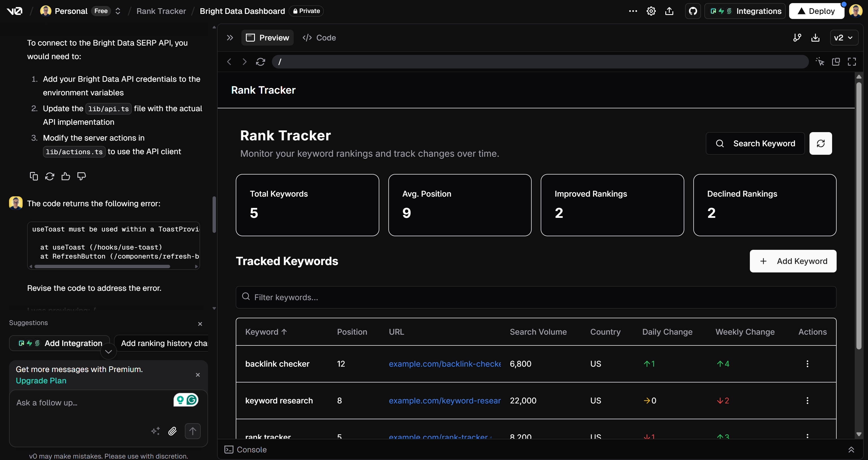The width and height of the screenshot is (868, 460).
Task: Reload the preview with the refresh icon
Action: [261, 62]
